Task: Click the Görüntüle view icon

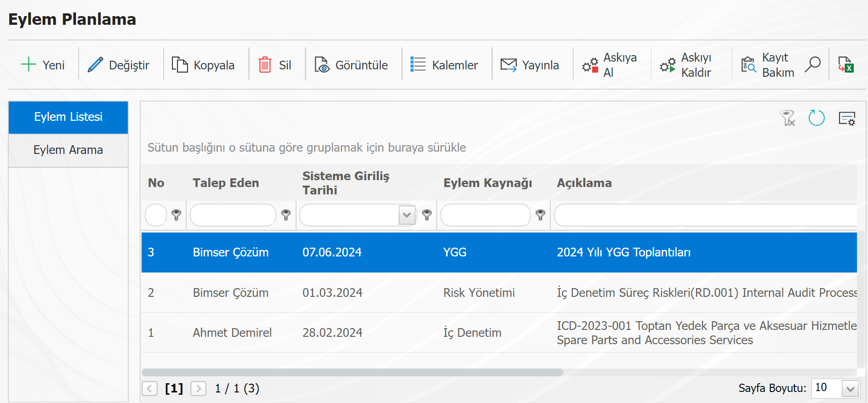Action: point(322,65)
